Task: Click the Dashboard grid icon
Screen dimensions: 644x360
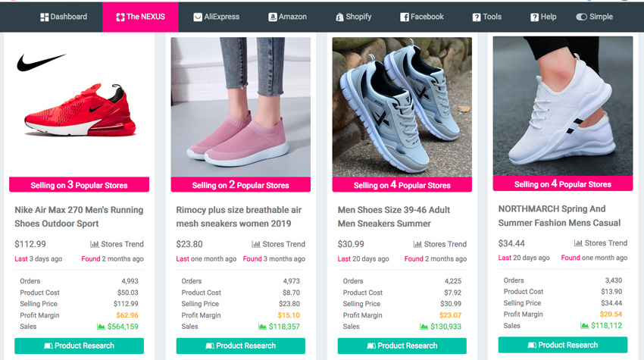Action: [44, 17]
